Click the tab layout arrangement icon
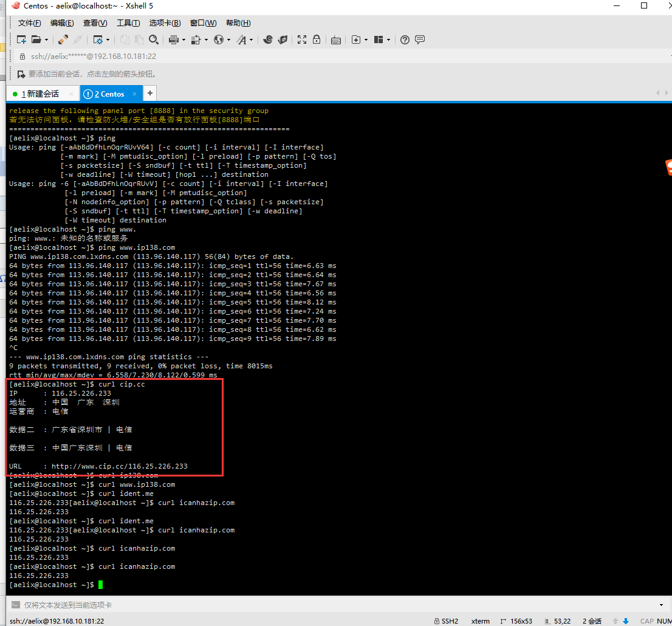 [379, 40]
